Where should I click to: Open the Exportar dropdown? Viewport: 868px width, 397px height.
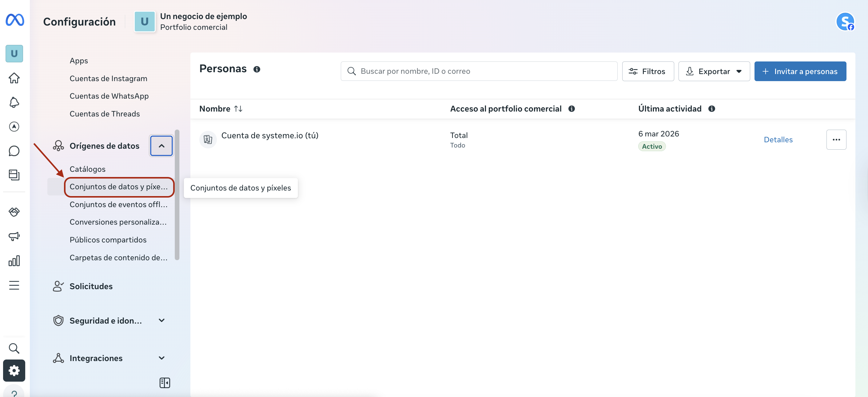(714, 71)
